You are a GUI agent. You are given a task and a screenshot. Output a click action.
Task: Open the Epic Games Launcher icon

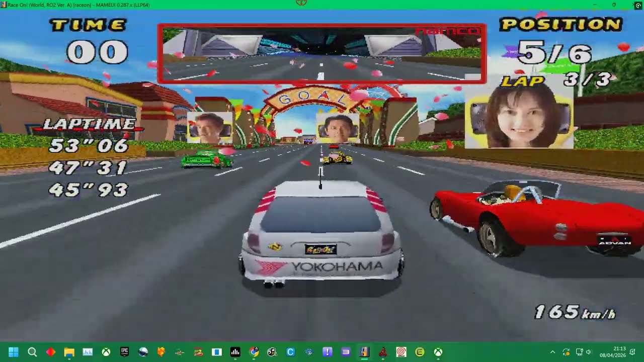125,352
